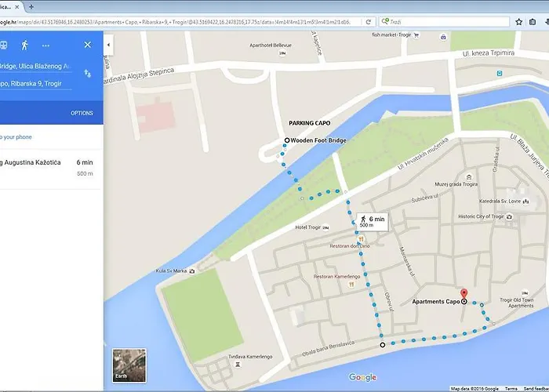Viewport: 549px width, 392px height.
Task: Bookmark this page with star icon
Action: click(518, 21)
